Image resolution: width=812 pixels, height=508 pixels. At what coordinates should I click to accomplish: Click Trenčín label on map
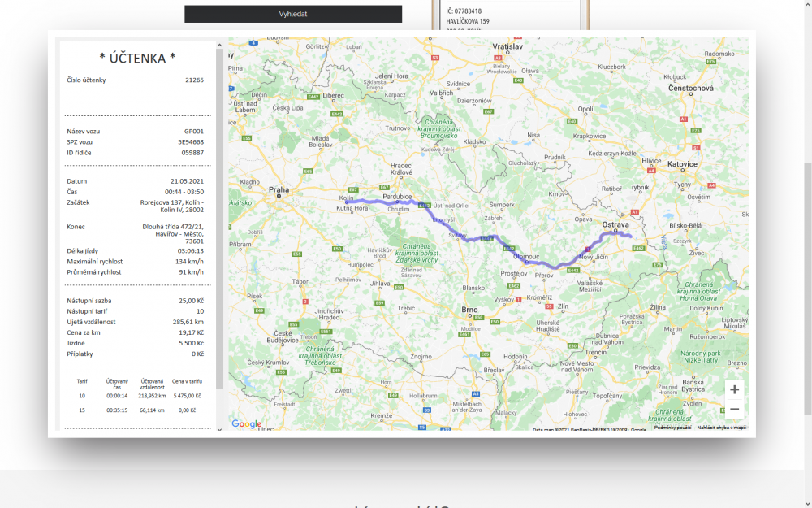pos(595,352)
